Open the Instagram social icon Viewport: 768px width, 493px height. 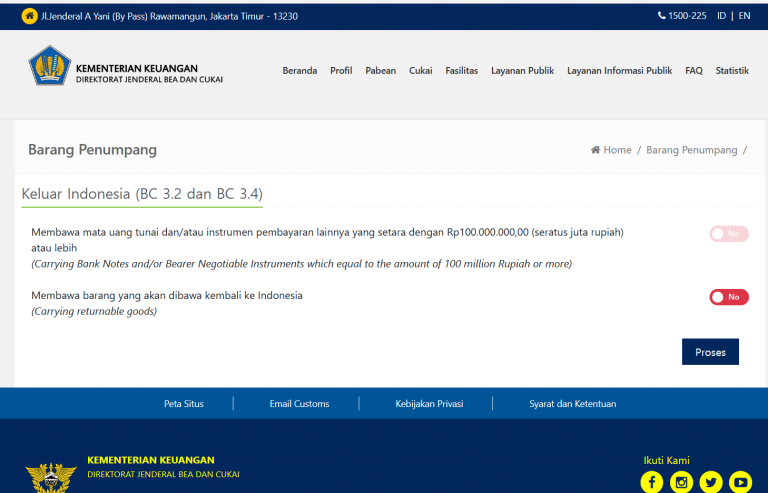(681, 482)
